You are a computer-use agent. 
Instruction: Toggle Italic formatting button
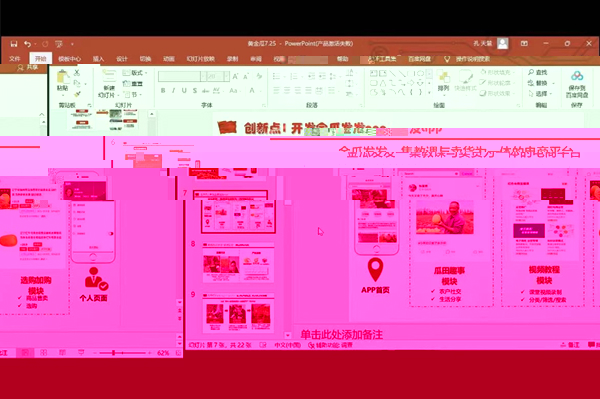[x=173, y=91]
